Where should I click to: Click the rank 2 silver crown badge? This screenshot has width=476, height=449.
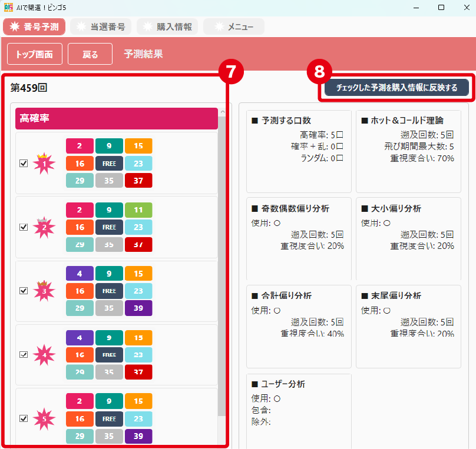pos(44,227)
